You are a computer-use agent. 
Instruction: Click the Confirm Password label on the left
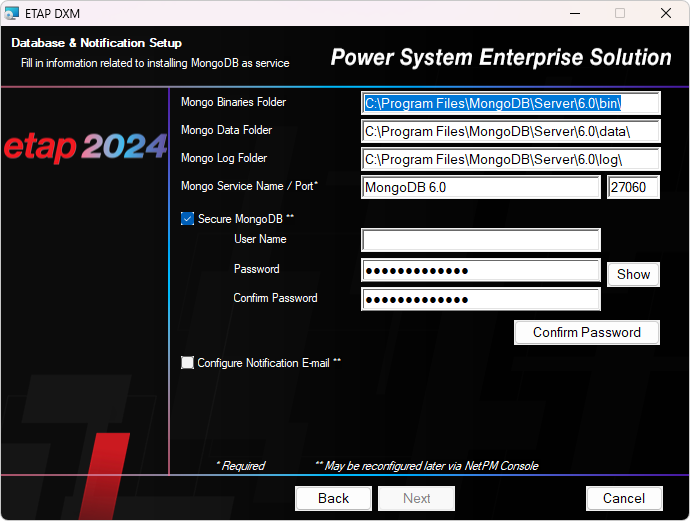click(x=275, y=298)
